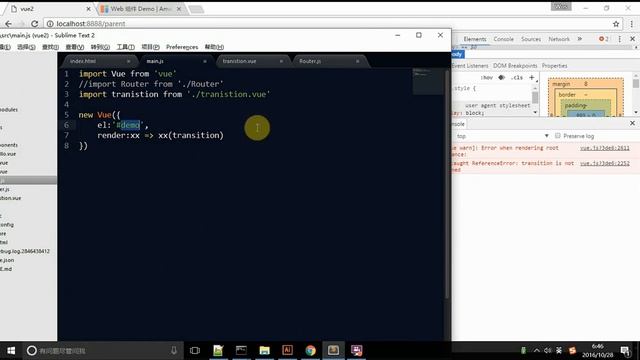This screenshot has height=360, width=640.
Task: Open the Find menu in Sublime Text
Action: (x=50, y=47)
